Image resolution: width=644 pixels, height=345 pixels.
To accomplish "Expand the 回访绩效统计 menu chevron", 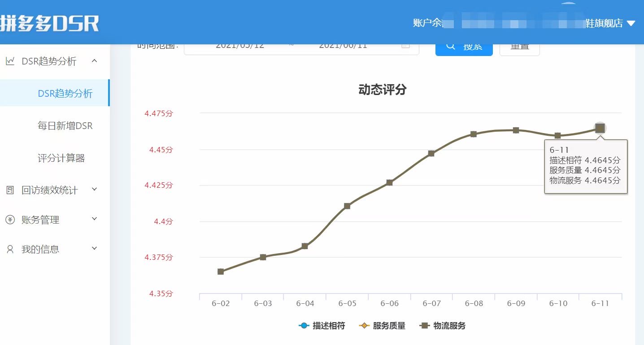I will pos(94,190).
